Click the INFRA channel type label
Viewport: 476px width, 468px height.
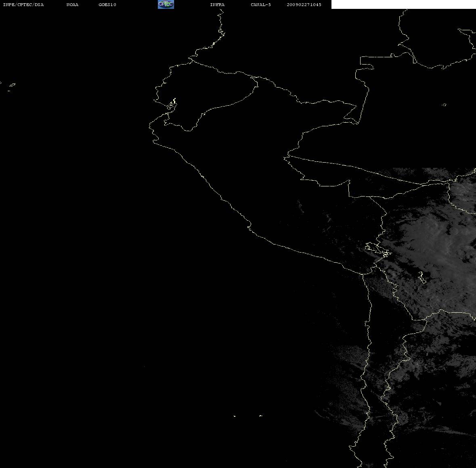point(217,4)
